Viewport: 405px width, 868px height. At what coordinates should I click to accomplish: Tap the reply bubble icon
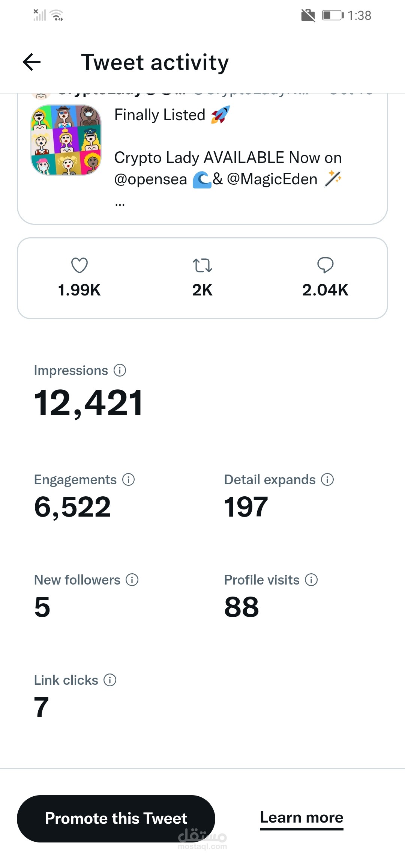[x=325, y=265]
